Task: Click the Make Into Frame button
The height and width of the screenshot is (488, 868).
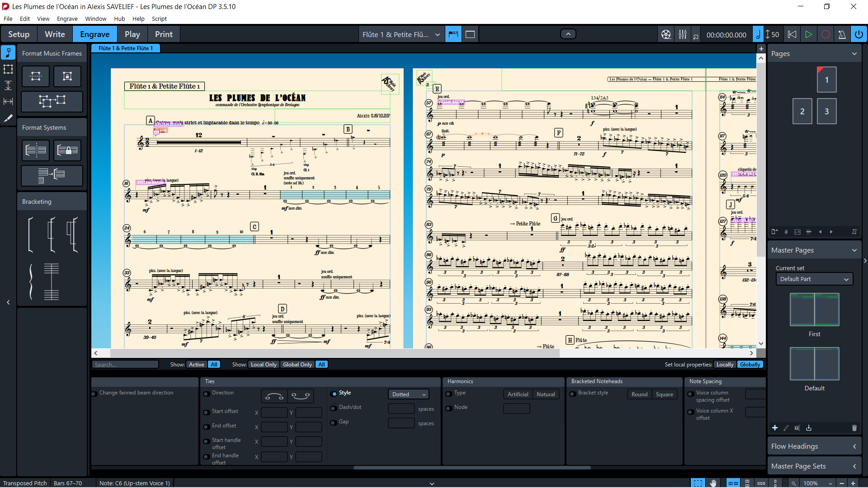Action: pyautogui.click(x=36, y=76)
